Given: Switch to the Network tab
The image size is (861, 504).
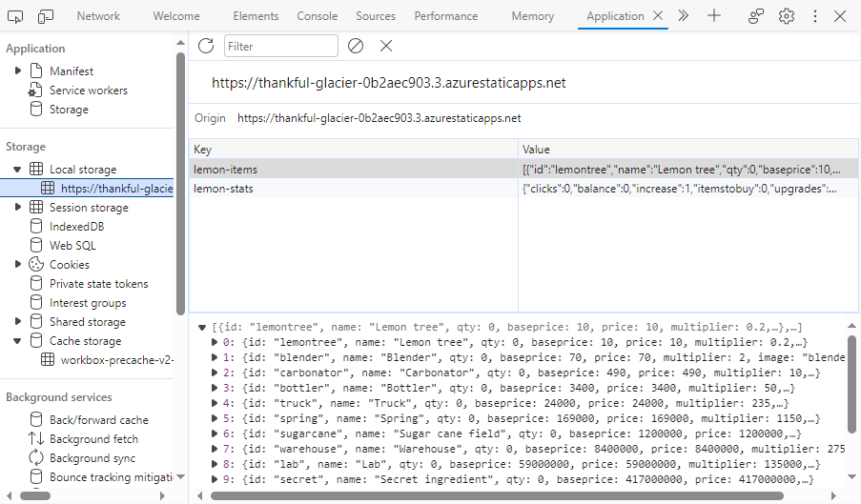Looking at the screenshot, I should tap(98, 16).
